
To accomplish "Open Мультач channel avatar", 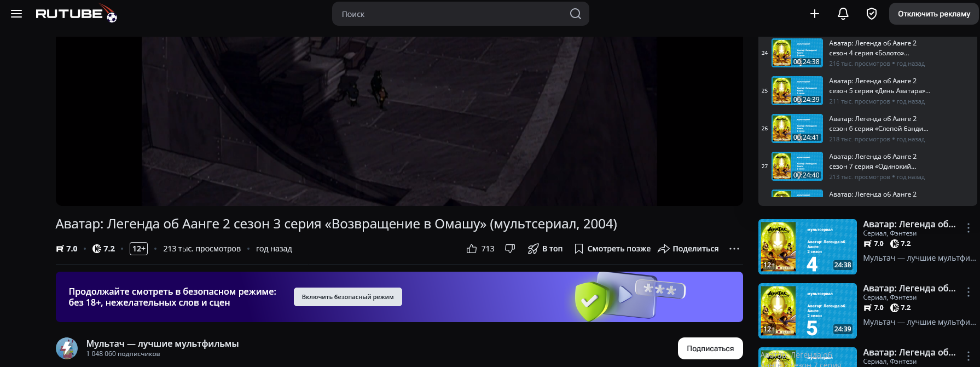I will tap(67, 348).
